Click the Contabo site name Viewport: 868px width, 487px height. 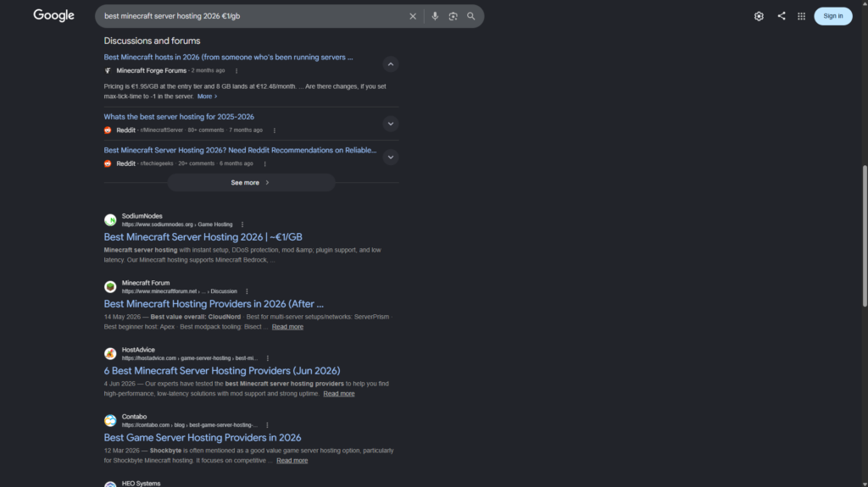tap(134, 417)
